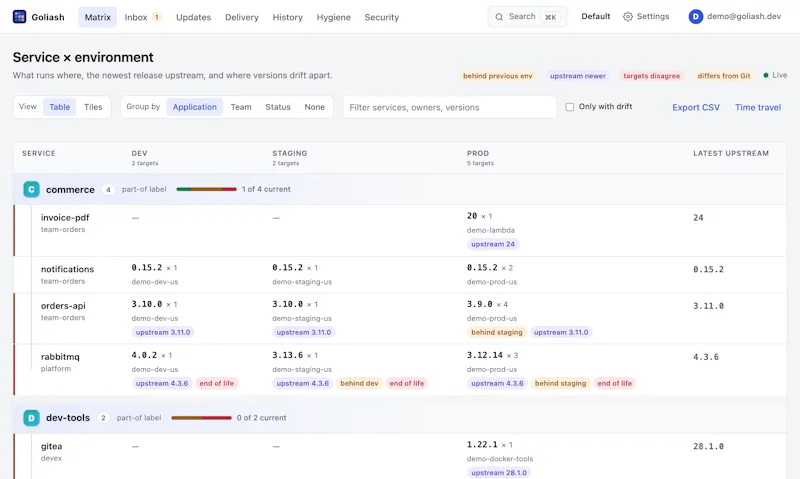The height and width of the screenshot is (479, 800).
Task: Open Time travel
Action: (x=758, y=107)
